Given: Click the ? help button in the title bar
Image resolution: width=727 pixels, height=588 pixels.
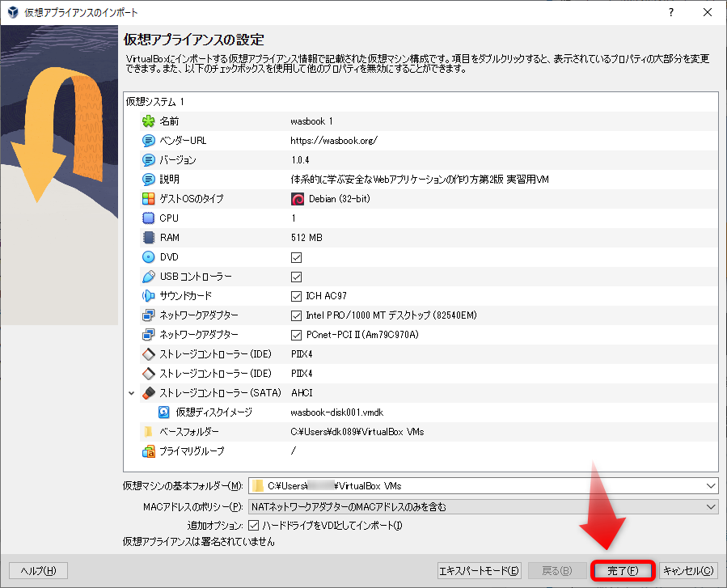Looking at the screenshot, I should coord(671,12).
